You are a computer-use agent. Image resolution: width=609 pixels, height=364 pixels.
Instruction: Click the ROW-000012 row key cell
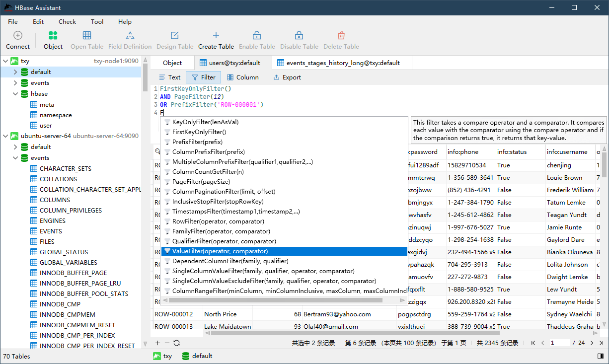178,314
